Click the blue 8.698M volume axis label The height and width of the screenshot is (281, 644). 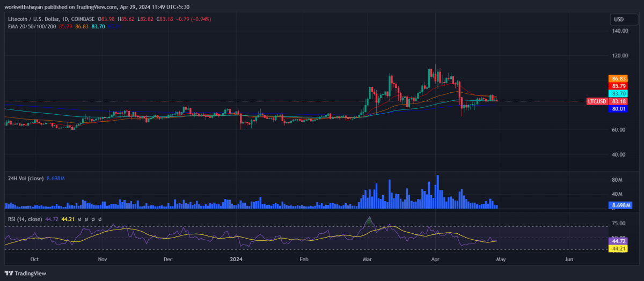tap(621, 205)
